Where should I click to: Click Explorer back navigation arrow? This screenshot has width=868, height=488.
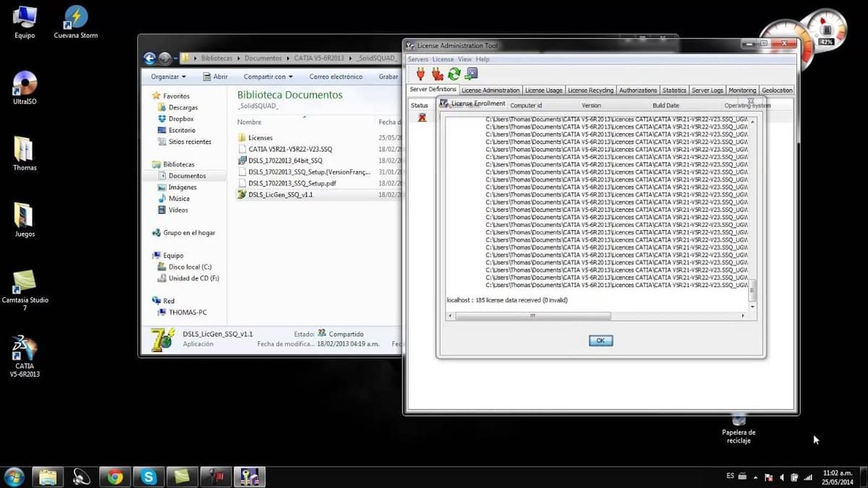(x=150, y=59)
